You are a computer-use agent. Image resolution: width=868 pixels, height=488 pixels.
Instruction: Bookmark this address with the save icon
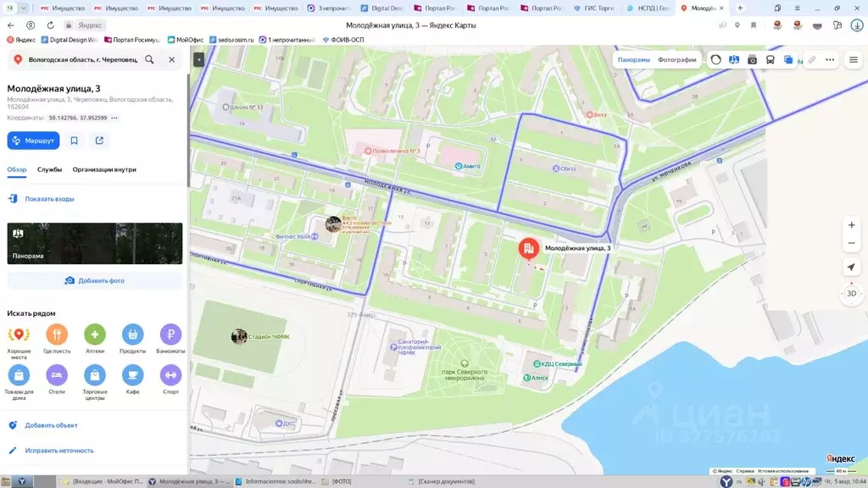point(75,141)
